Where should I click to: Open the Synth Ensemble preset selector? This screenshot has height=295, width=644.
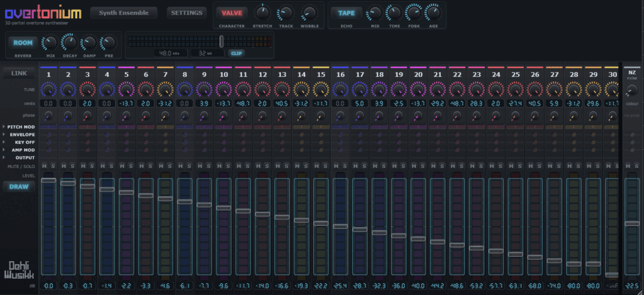(x=124, y=13)
